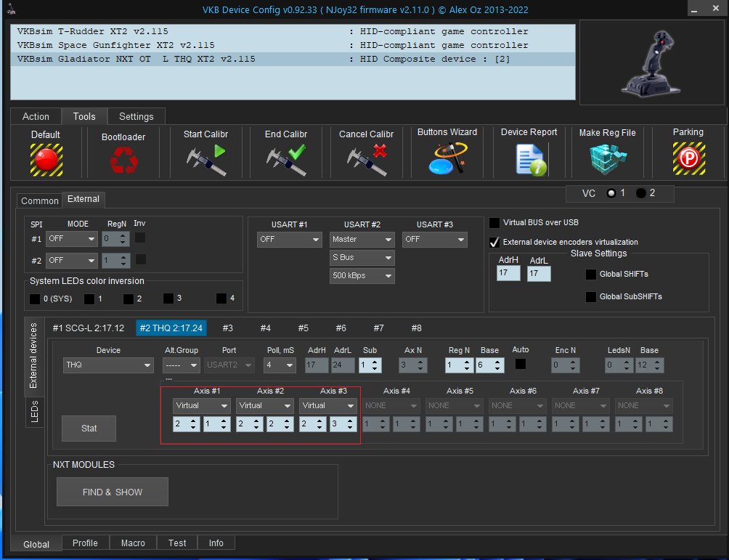The height and width of the screenshot is (560, 729).
Task: Open the USART #2 mode dropdown
Action: [x=362, y=239]
